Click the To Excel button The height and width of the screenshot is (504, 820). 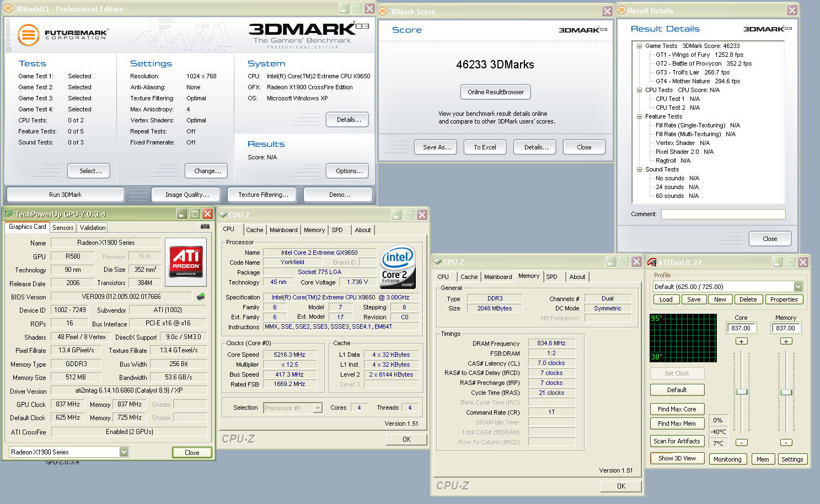485,147
